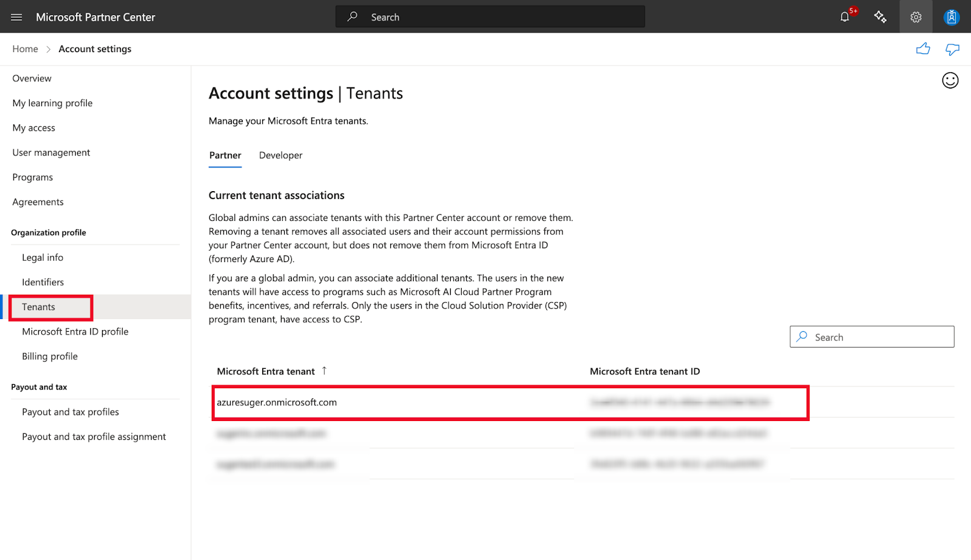
Task: Click the Microsoft Partner Center title
Action: coord(96,17)
